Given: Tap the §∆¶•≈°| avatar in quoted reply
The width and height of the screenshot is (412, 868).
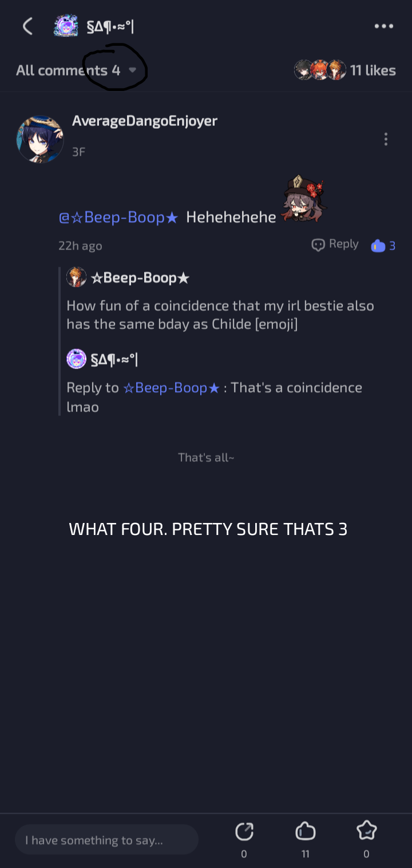Looking at the screenshot, I should coord(76,359).
